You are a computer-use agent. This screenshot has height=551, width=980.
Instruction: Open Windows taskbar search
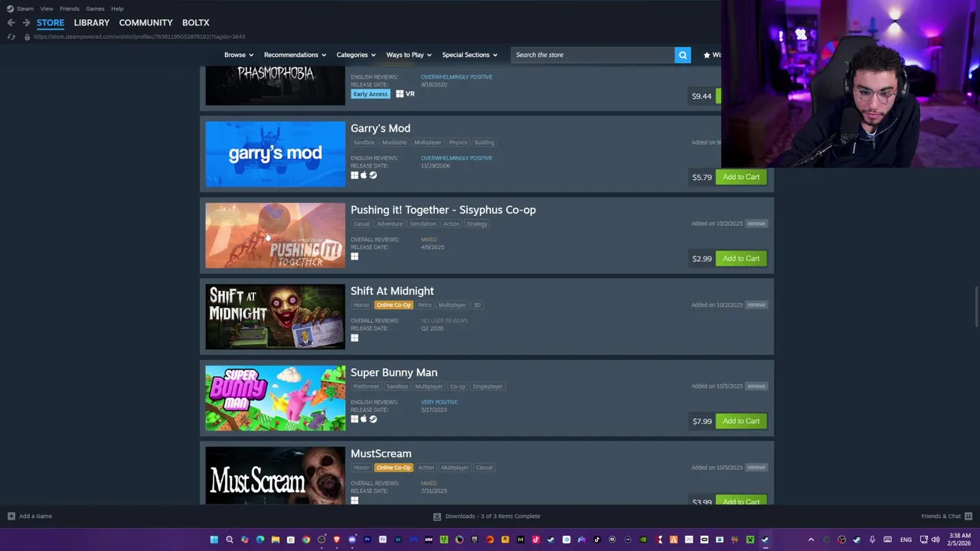click(x=229, y=540)
